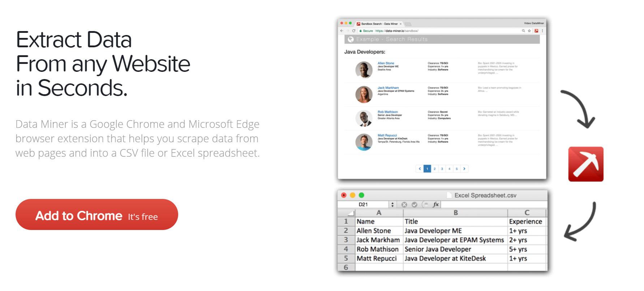Screen dimensions: 644x291
Task: Click the 'Allen Stone' spreadsheet cell
Action: click(379, 231)
